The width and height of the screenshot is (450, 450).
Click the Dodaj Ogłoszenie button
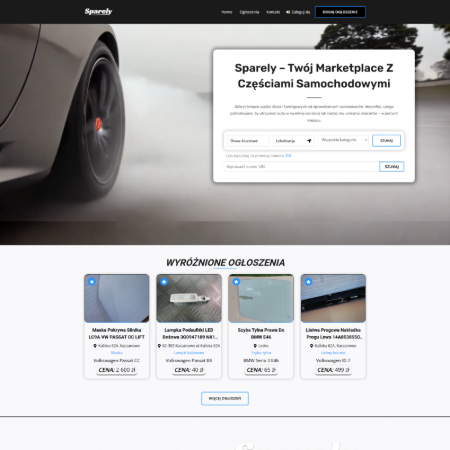340,12
